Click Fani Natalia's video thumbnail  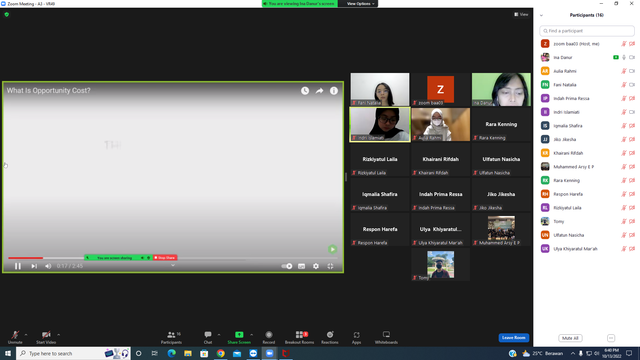tap(380, 89)
